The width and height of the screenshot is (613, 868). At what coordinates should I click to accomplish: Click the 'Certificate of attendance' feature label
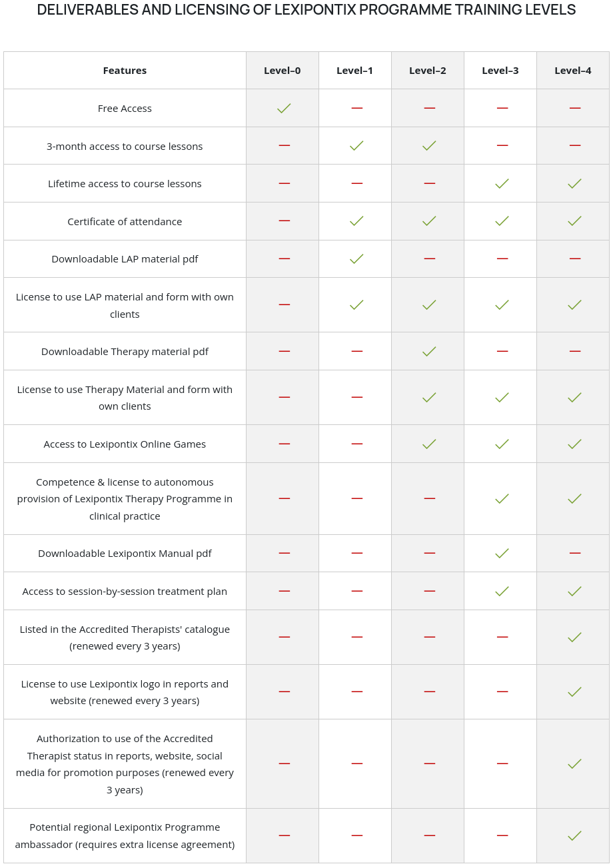point(125,221)
